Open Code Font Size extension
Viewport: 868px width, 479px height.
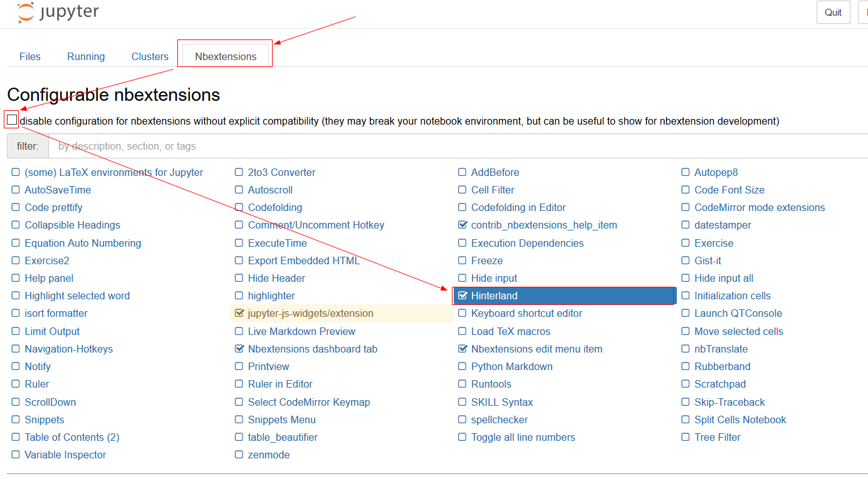[729, 190]
